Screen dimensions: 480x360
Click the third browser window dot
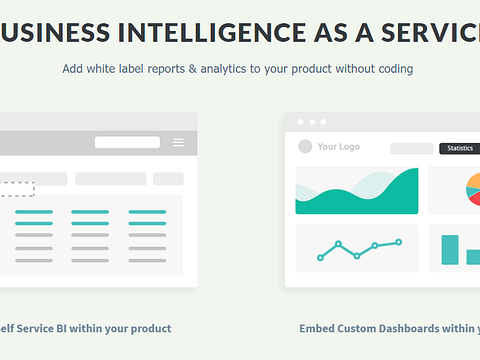pyautogui.click(x=323, y=122)
